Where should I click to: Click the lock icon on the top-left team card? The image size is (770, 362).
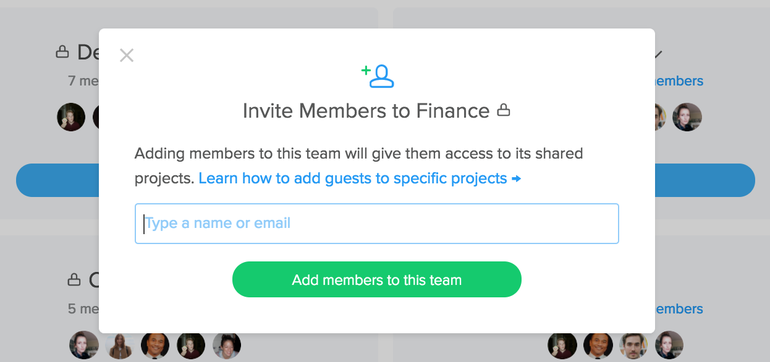pyautogui.click(x=62, y=52)
